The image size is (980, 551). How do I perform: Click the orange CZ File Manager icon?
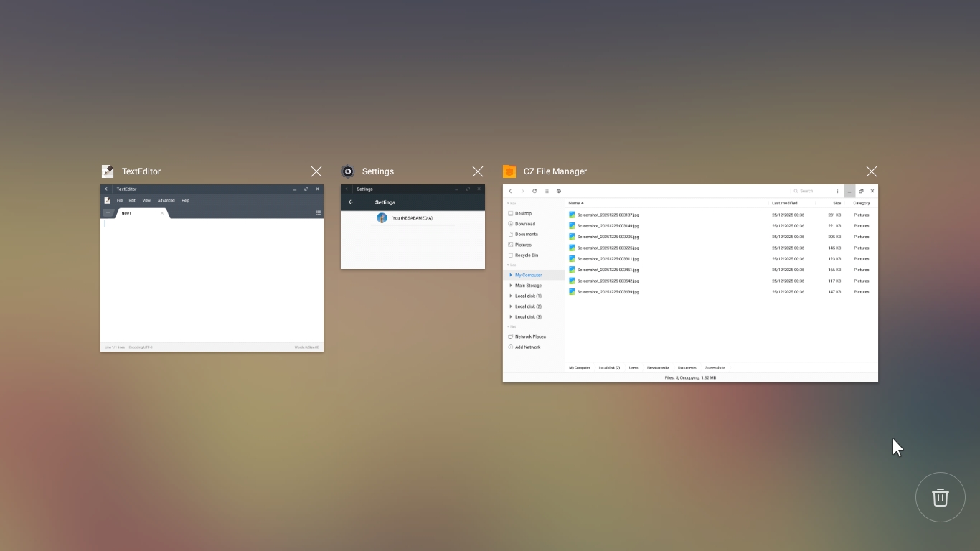pyautogui.click(x=509, y=171)
